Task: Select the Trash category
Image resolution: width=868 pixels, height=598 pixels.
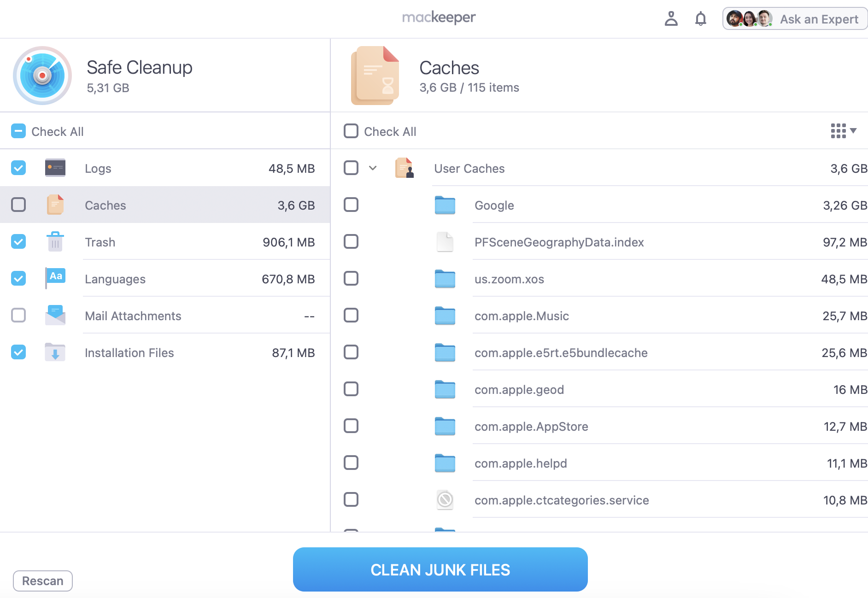Action: coord(138,242)
